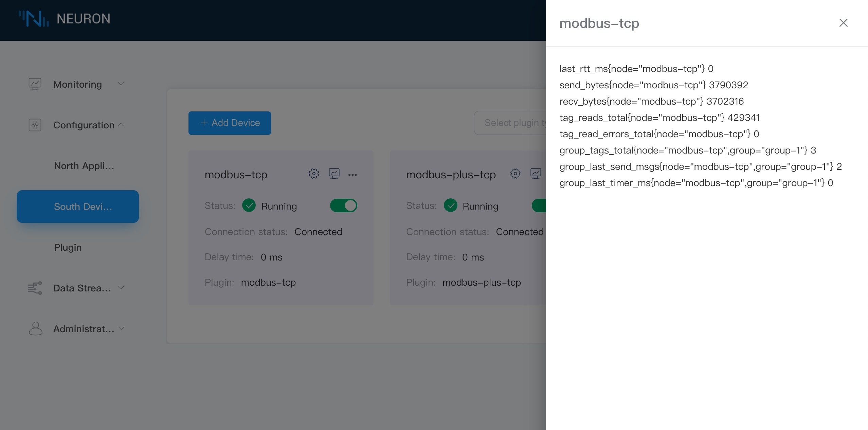The width and height of the screenshot is (868, 430).
Task: Click the modbus-plus-tcp monitoring chart icon
Action: (536, 173)
